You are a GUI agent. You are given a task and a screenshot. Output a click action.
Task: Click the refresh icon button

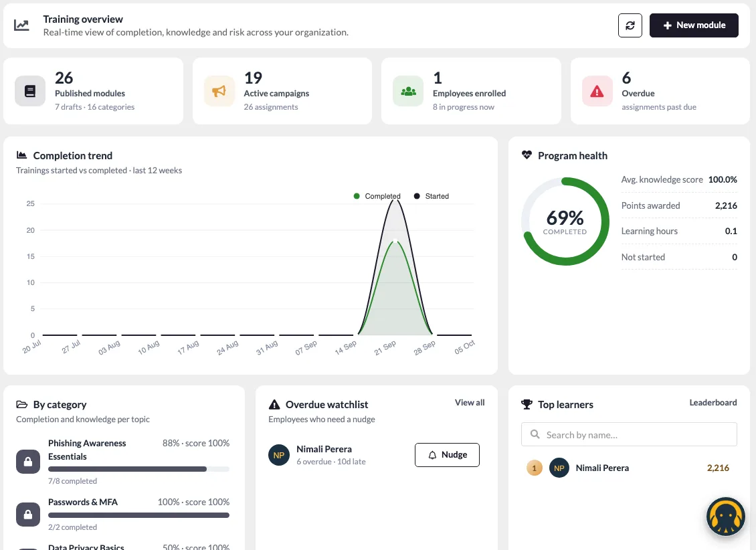(x=630, y=25)
